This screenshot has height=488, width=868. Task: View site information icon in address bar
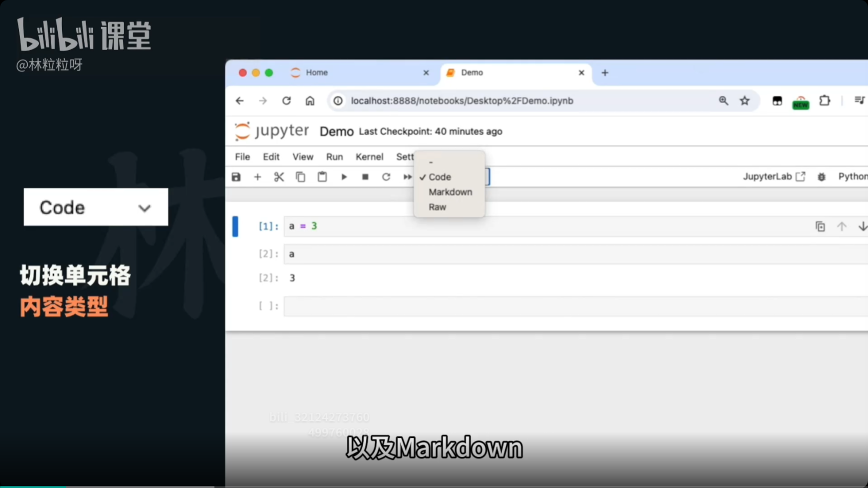click(x=338, y=101)
